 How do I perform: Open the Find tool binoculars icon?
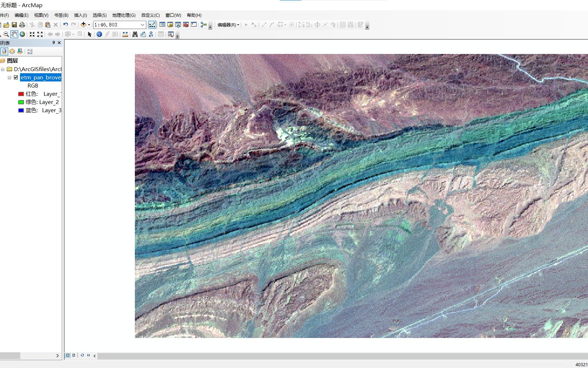click(135, 34)
